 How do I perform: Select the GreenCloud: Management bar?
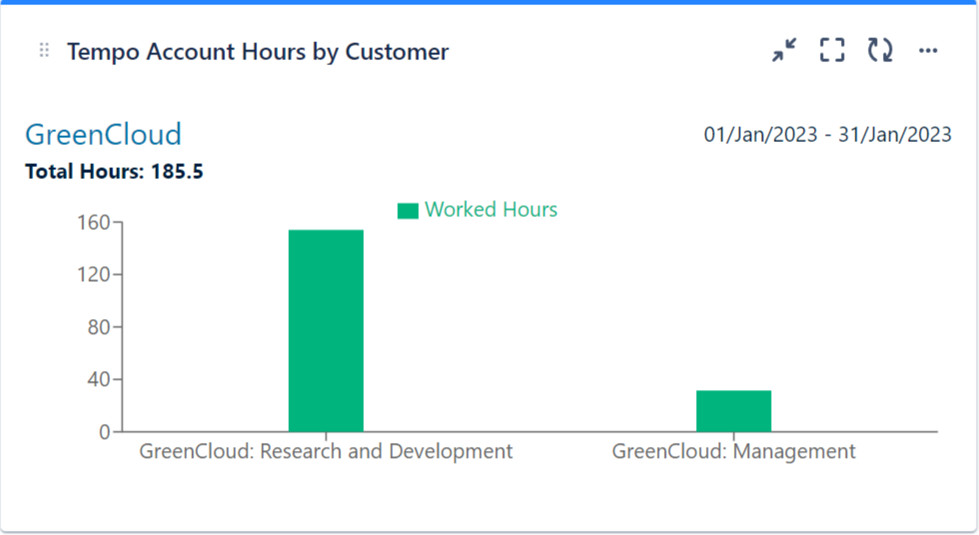click(733, 411)
